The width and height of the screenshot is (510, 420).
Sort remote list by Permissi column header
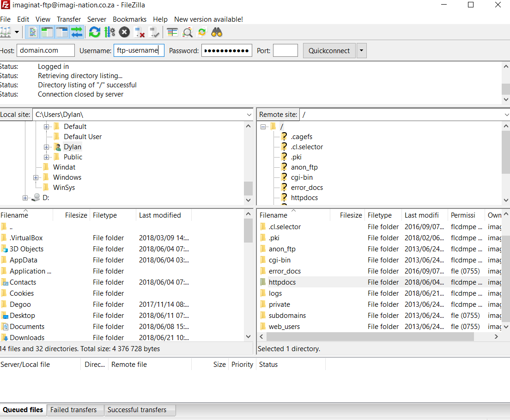click(466, 215)
